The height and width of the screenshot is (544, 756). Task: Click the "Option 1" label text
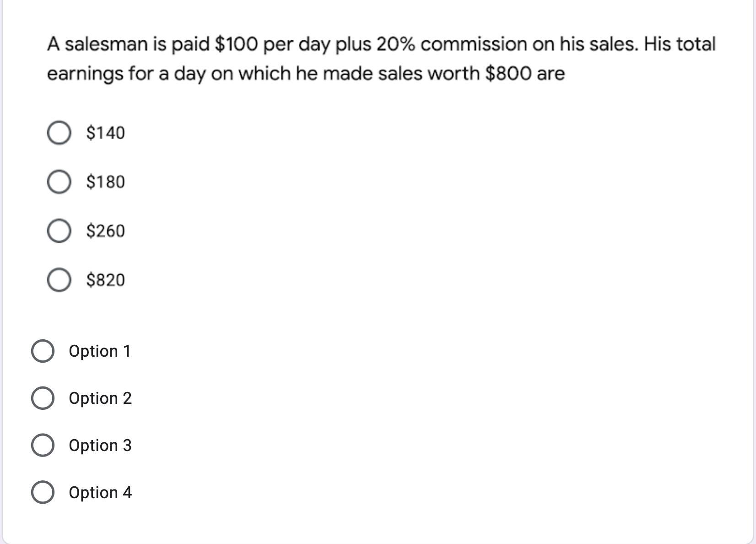click(x=100, y=351)
